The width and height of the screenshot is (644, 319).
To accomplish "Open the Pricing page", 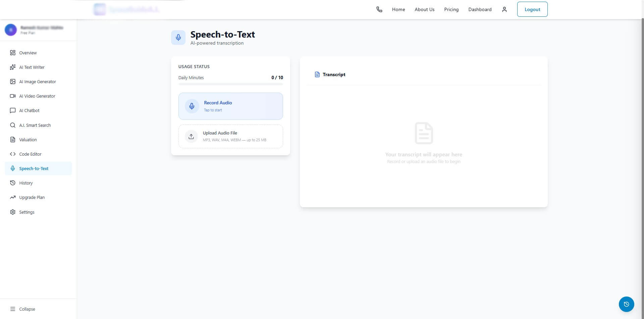I will (451, 9).
